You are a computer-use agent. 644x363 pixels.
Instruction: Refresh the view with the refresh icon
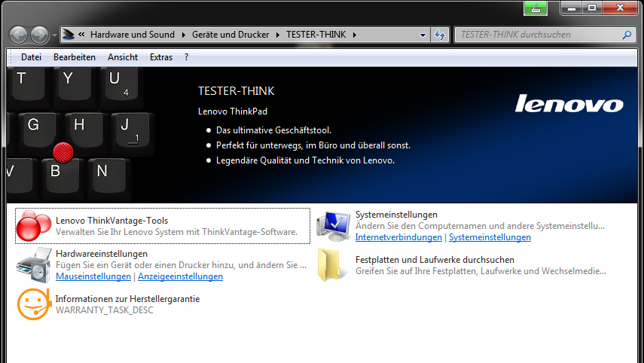point(440,35)
